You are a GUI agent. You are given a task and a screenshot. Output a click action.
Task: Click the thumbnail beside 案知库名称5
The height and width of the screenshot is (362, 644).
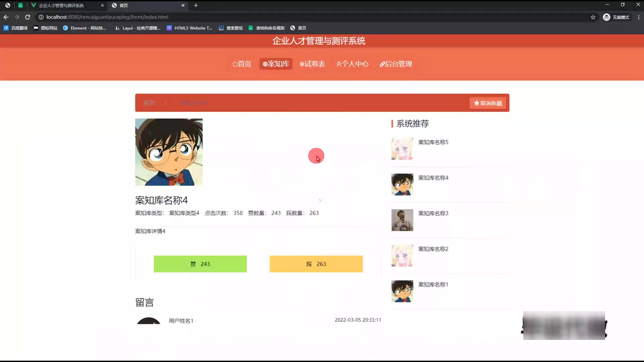[402, 149]
